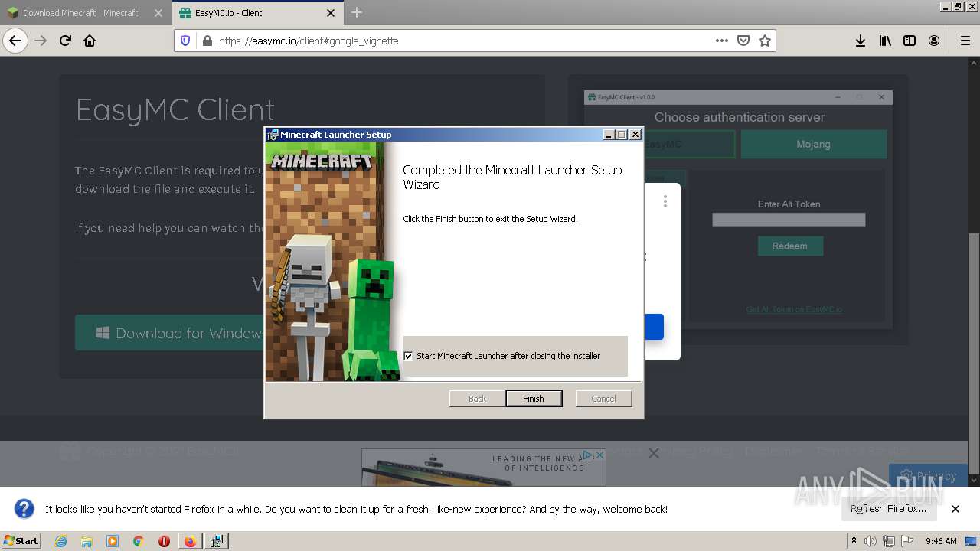Click Refresh Firefox notification button
This screenshot has width=980, height=551.
[889, 509]
